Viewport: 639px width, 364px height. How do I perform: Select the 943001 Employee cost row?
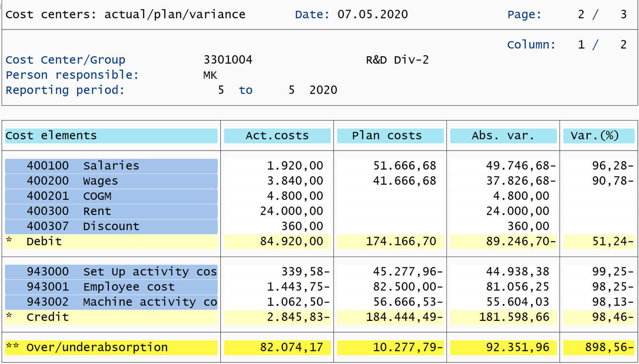[111, 287]
